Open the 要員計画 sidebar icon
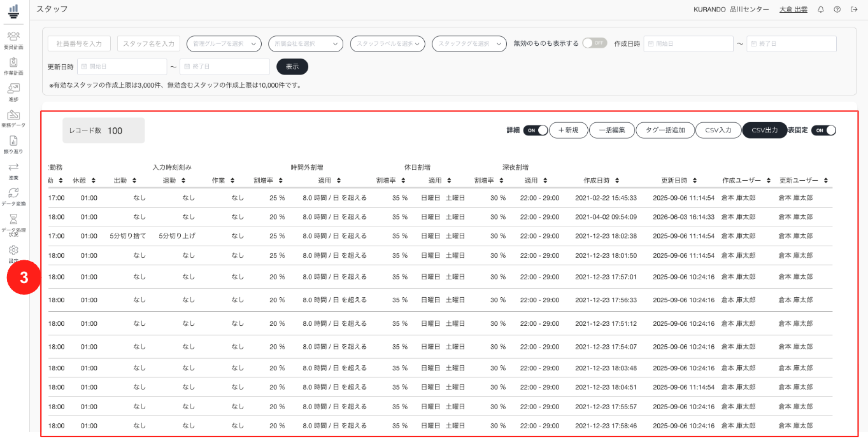This screenshot has width=868, height=441. 13,39
